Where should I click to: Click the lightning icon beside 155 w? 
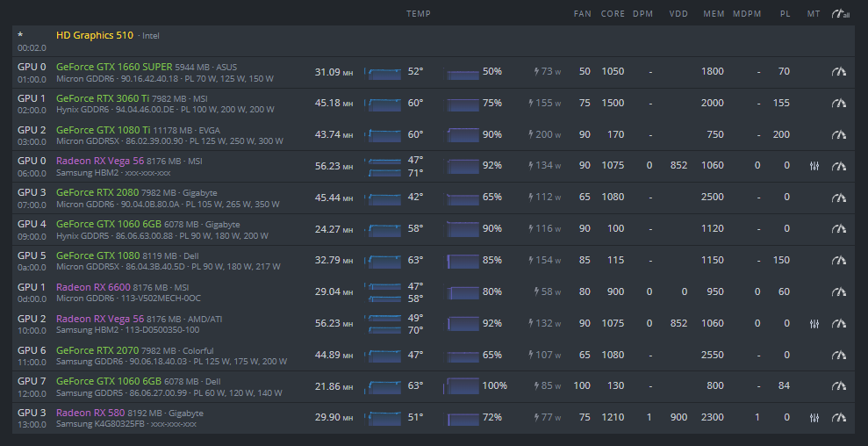[x=532, y=103]
